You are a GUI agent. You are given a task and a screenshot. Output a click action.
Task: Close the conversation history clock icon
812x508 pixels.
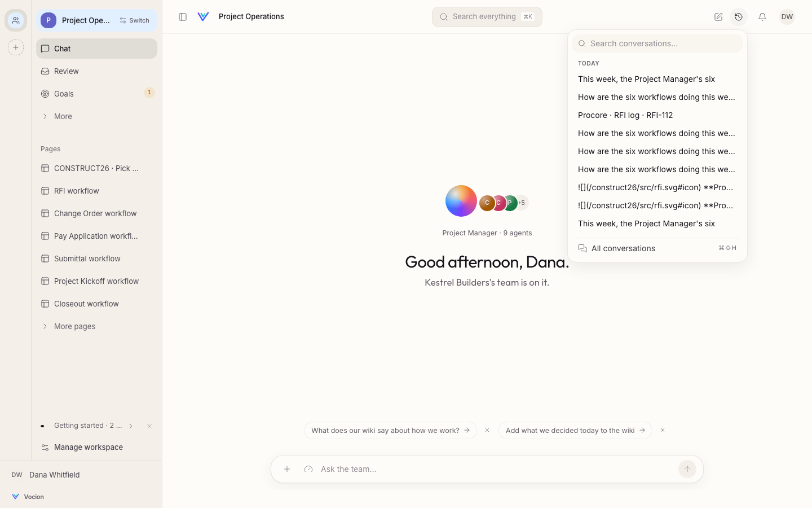click(x=739, y=17)
